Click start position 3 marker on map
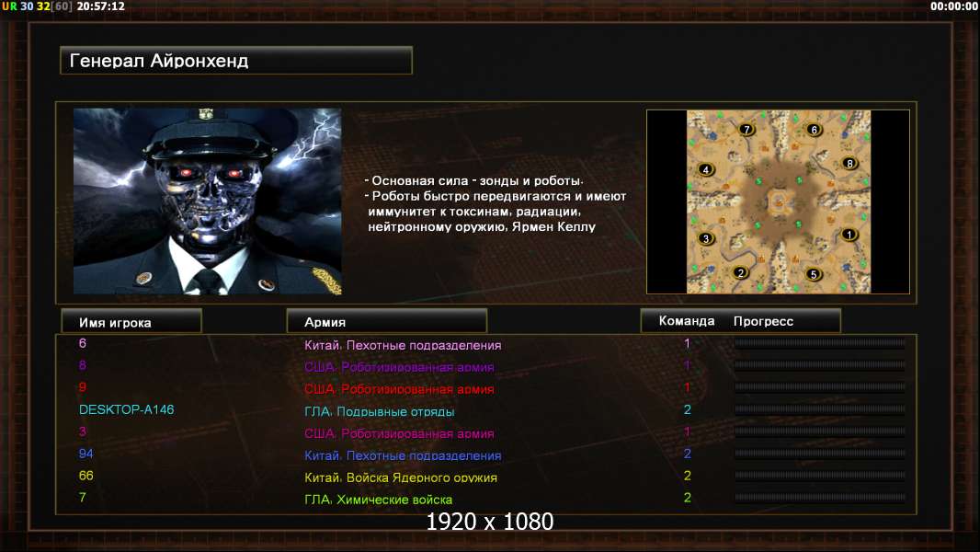Image resolution: width=980 pixels, height=552 pixels. click(x=706, y=238)
